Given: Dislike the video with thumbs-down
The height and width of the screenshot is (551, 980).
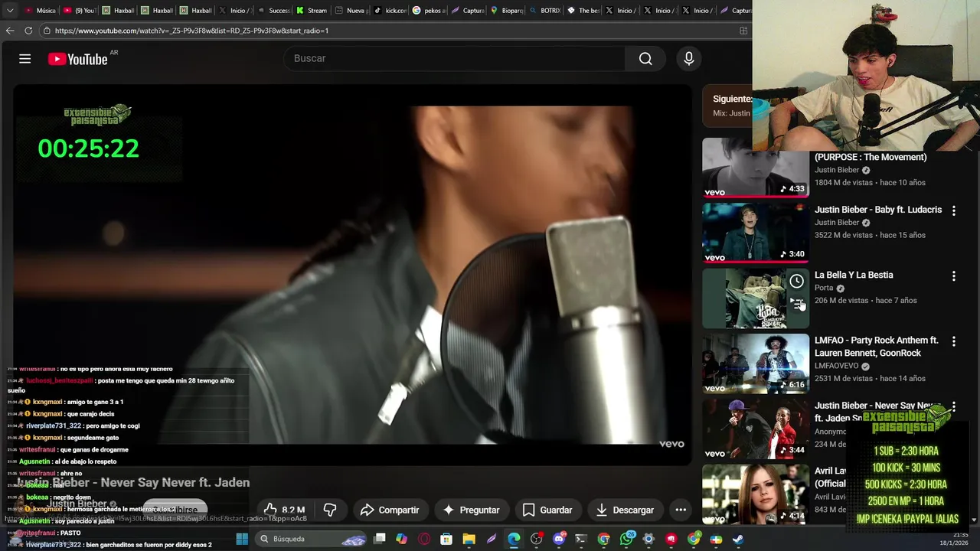Looking at the screenshot, I should [x=330, y=510].
